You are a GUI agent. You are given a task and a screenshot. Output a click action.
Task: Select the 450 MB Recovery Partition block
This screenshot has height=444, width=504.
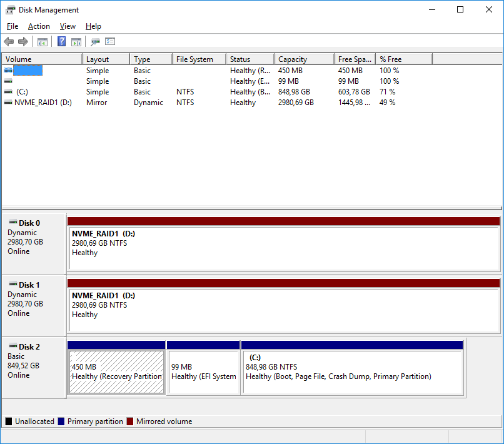[x=117, y=368]
